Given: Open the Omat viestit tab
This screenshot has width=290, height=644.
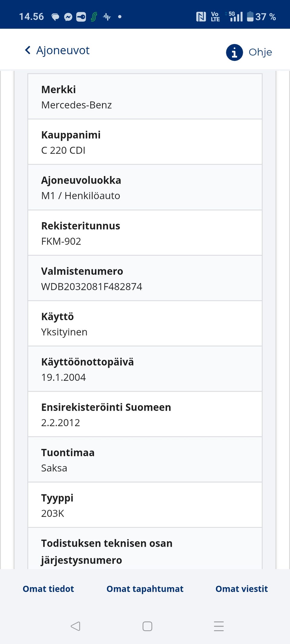Looking at the screenshot, I should click(x=241, y=589).
